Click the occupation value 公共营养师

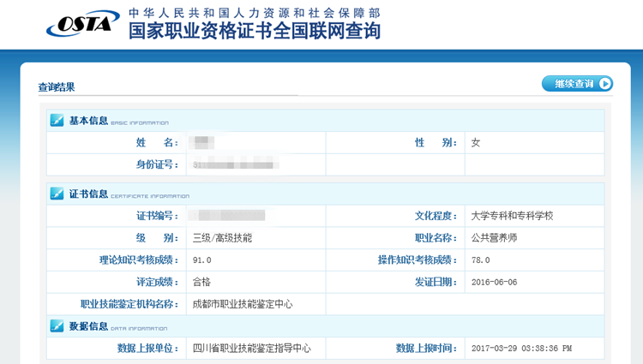pos(494,238)
